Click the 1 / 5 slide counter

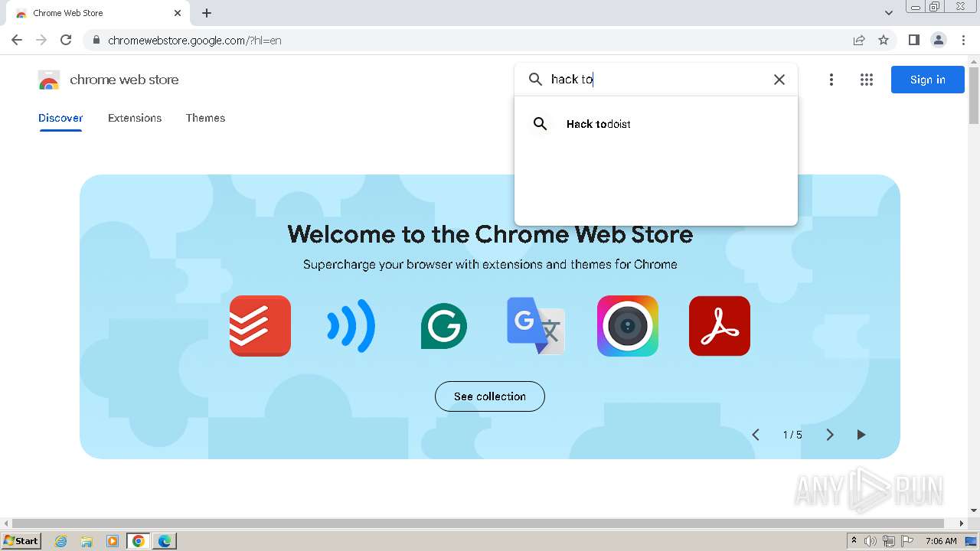point(792,435)
